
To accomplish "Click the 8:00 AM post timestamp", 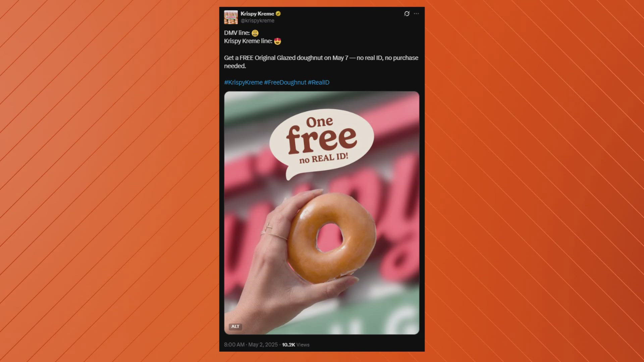I will pos(234,345).
